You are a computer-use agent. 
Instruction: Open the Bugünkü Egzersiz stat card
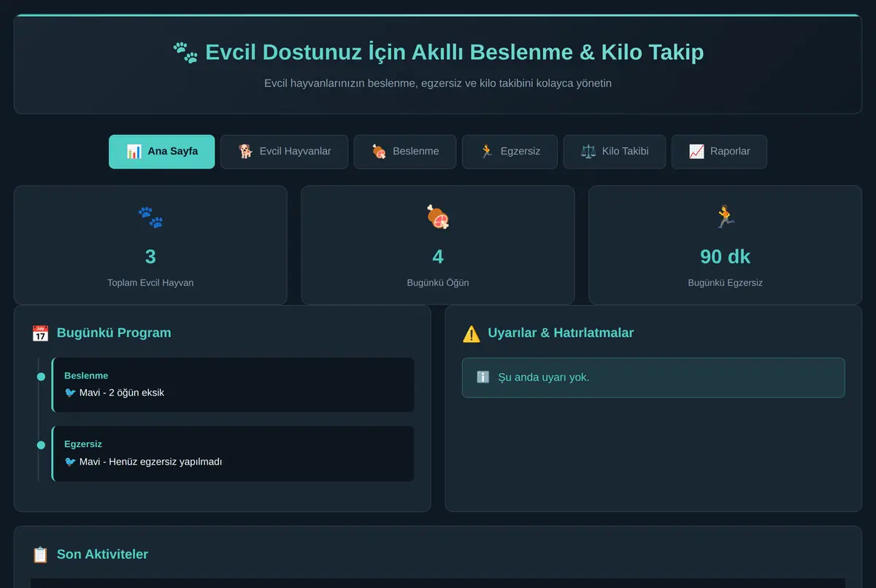coord(725,245)
